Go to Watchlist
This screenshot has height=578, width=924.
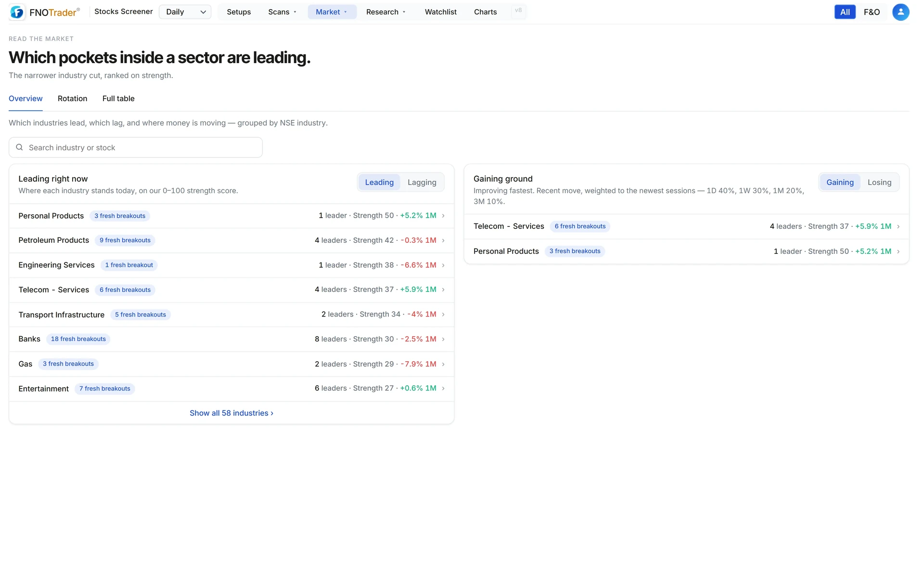tap(440, 12)
